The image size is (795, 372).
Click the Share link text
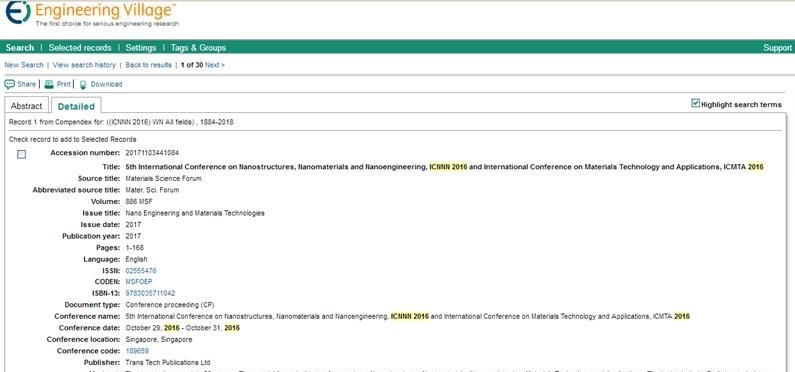[x=26, y=84]
